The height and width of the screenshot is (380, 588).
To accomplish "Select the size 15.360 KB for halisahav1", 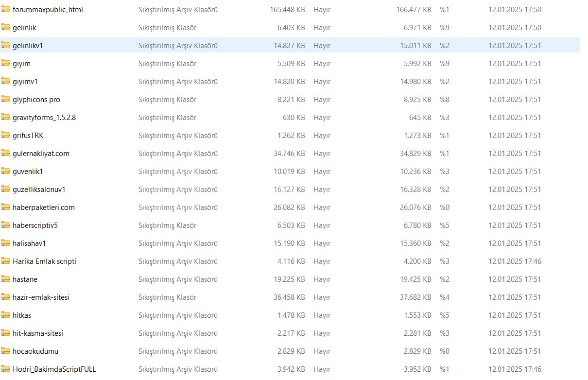I will tap(415, 243).
